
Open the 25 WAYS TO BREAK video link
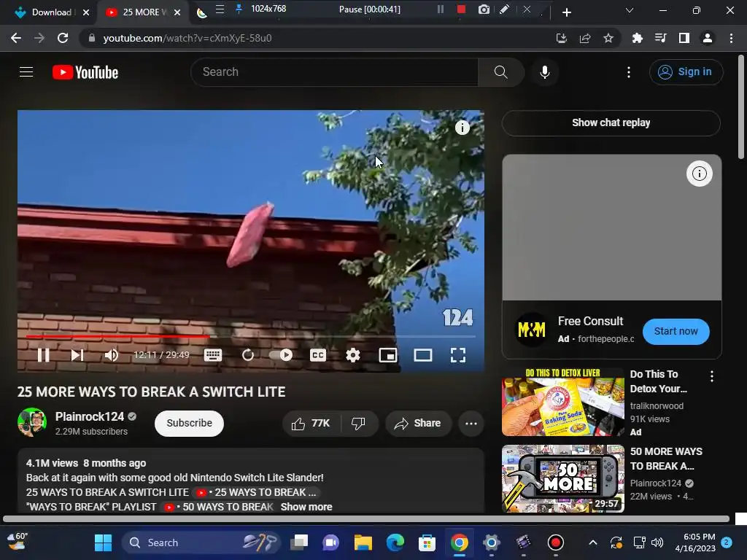[258, 492]
